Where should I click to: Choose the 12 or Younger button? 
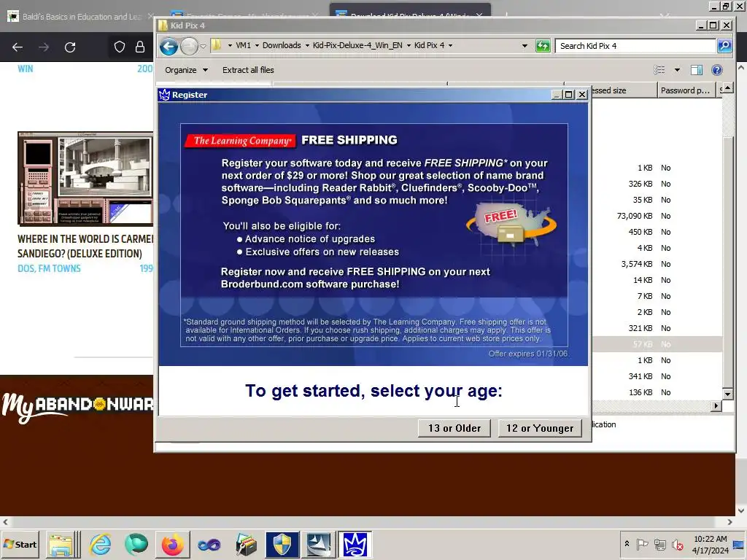point(540,427)
